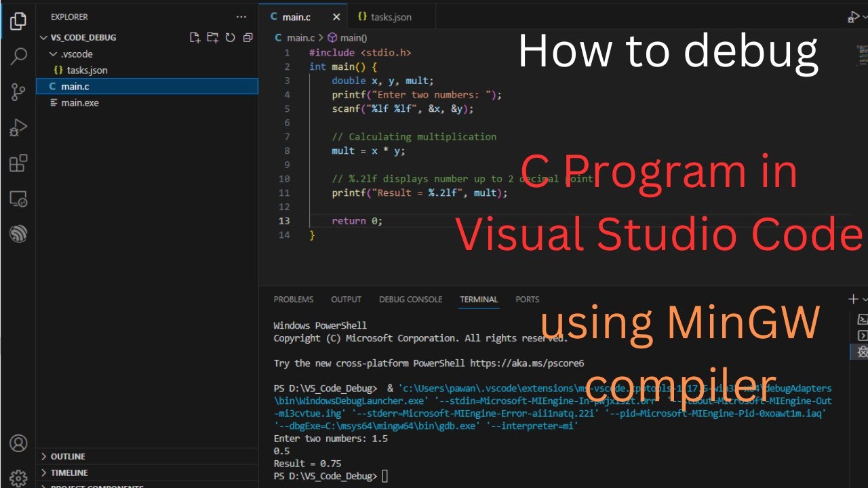
Task: Click the 'return 0;' code line
Action: point(357,221)
